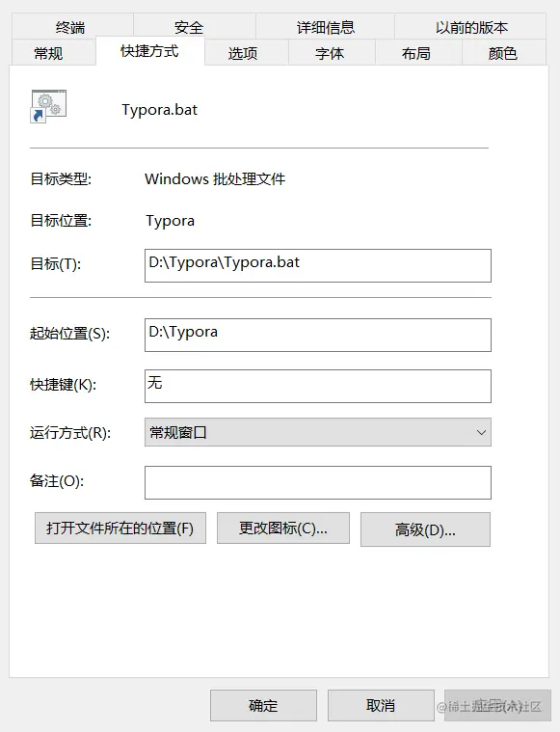
Task: Switch to the 以前的版本 tab
Action: click(x=470, y=27)
